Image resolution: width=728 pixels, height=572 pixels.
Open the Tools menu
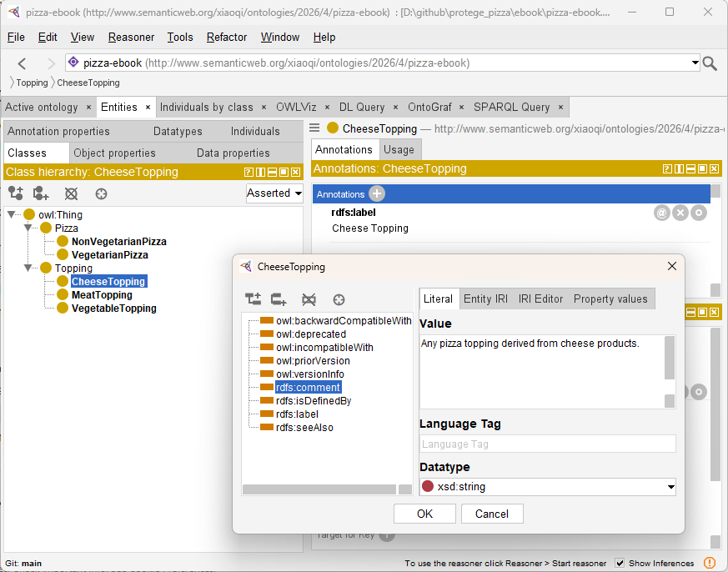click(x=180, y=38)
